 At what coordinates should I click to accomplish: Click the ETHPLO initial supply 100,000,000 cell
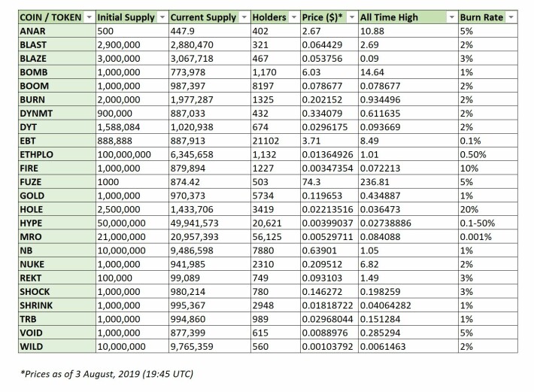pos(132,155)
